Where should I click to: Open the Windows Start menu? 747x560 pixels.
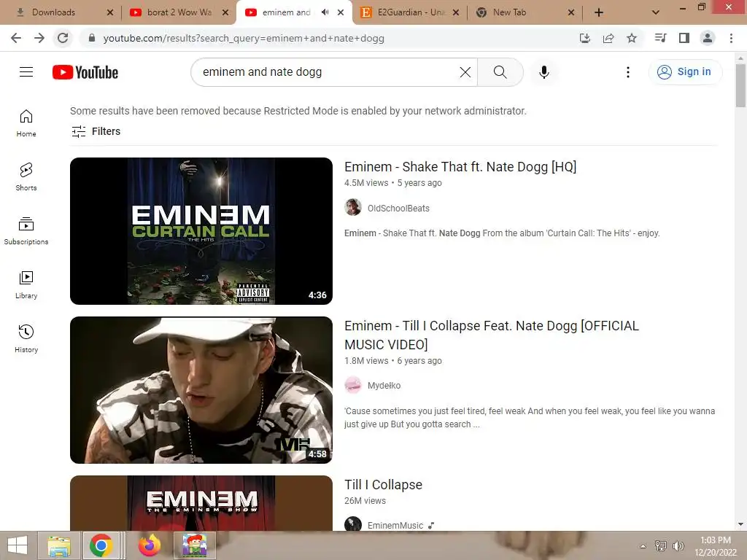pyautogui.click(x=18, y=545)
